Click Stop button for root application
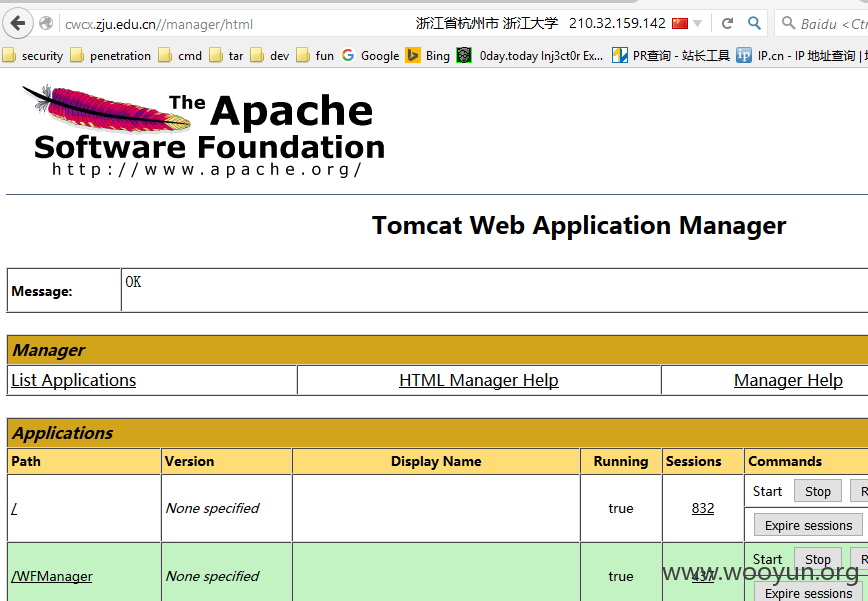The height and width of the screenshot is (601, 868). [x=818, y=491]
